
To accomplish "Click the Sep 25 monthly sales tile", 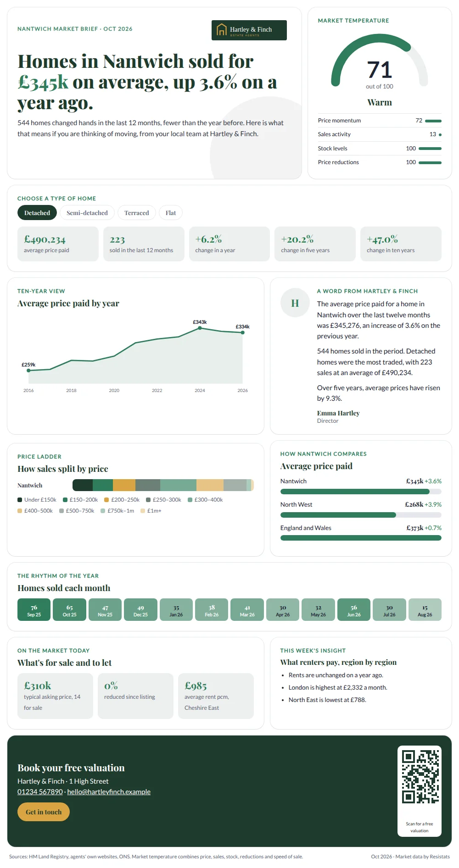I will tap(34, 610).
